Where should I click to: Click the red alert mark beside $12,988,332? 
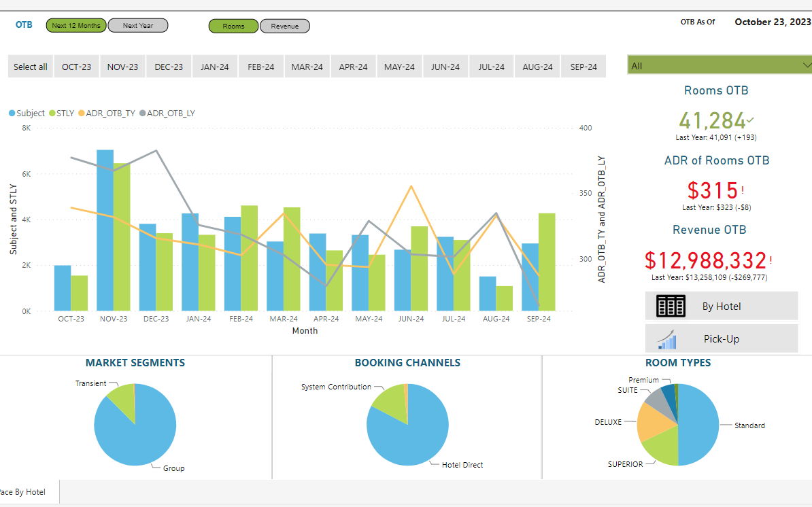771,260
